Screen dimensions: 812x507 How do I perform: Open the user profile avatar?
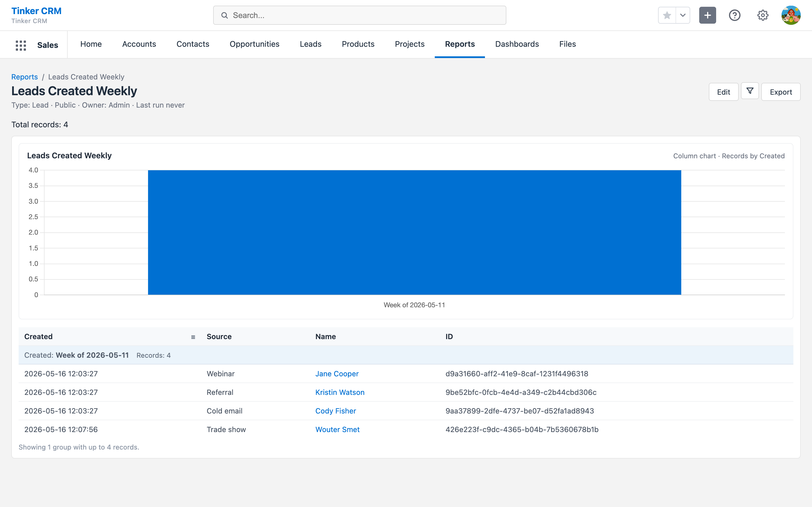[791, 15]
